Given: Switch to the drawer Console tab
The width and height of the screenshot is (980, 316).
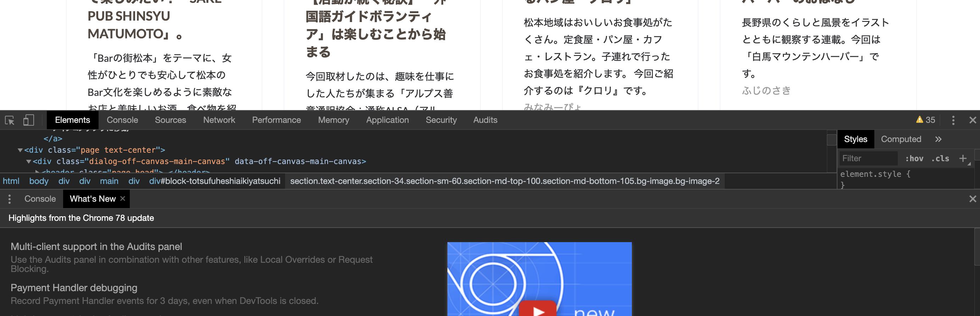Looking at the screenshot, I should (40, 199).
